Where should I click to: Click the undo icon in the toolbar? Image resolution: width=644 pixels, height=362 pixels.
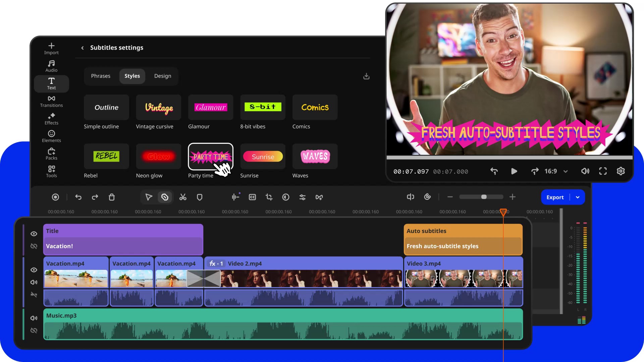[78, 197]
